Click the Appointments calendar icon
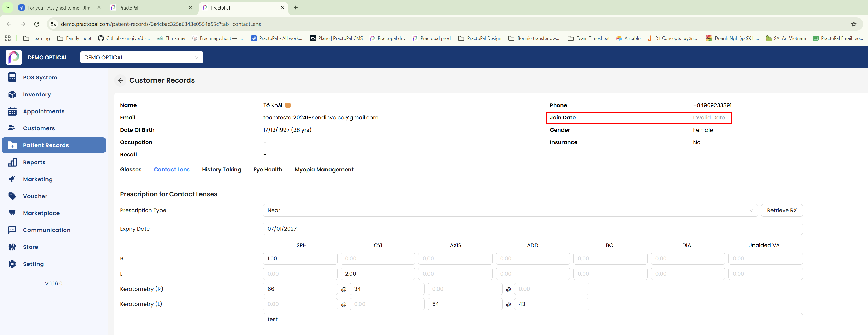Screen dimensions: 868x335 pyautogui.click(x=12, y=111)
